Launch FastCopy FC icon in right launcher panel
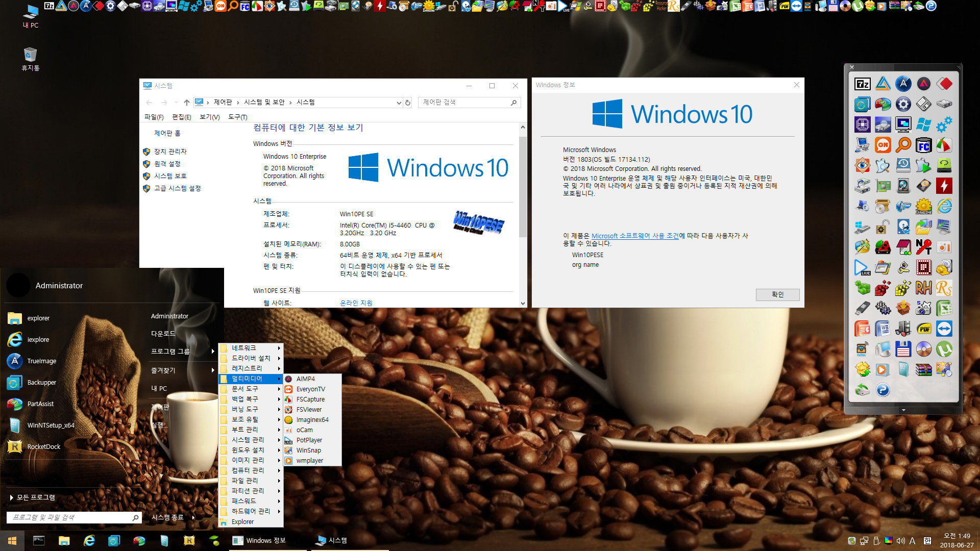Viewport: 980px width, 551px height. [923, 145]
